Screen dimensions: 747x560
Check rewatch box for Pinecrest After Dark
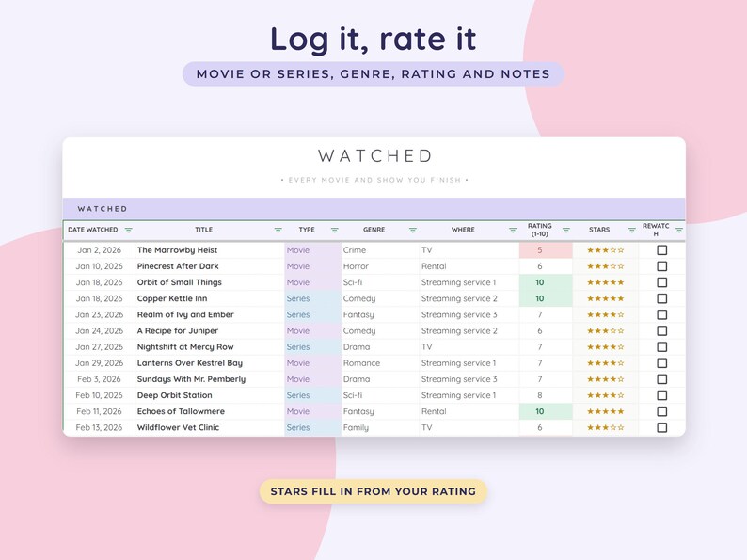tap(661, 266)
